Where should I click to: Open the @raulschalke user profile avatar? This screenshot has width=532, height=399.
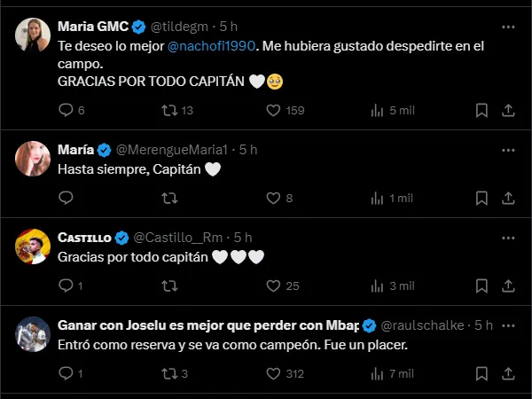[32, 334]
